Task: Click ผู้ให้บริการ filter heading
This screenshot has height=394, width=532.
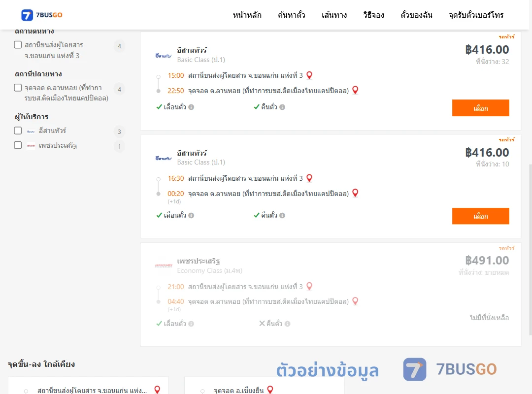Action: point(32,117)
